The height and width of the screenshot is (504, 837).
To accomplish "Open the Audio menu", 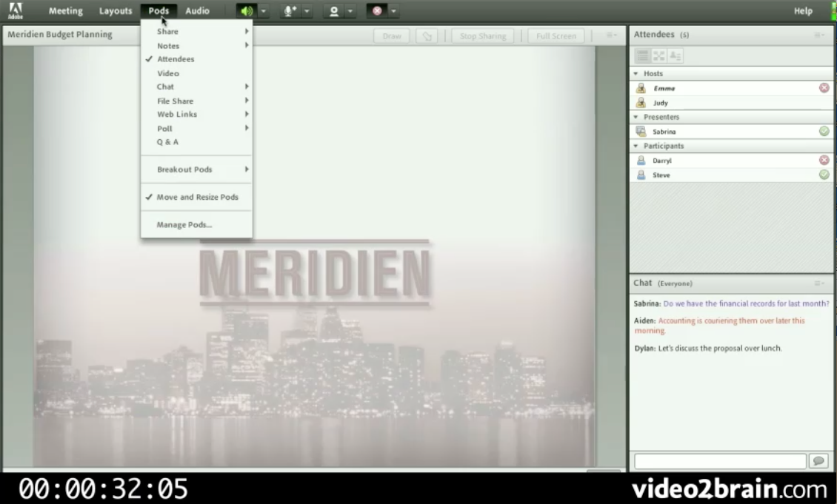I will tap(198, 10).
